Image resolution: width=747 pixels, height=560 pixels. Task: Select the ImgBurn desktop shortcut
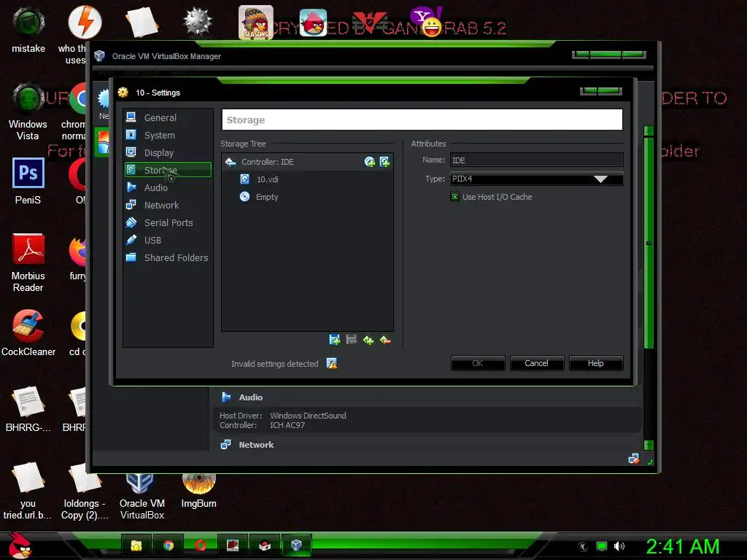point(198,491)
